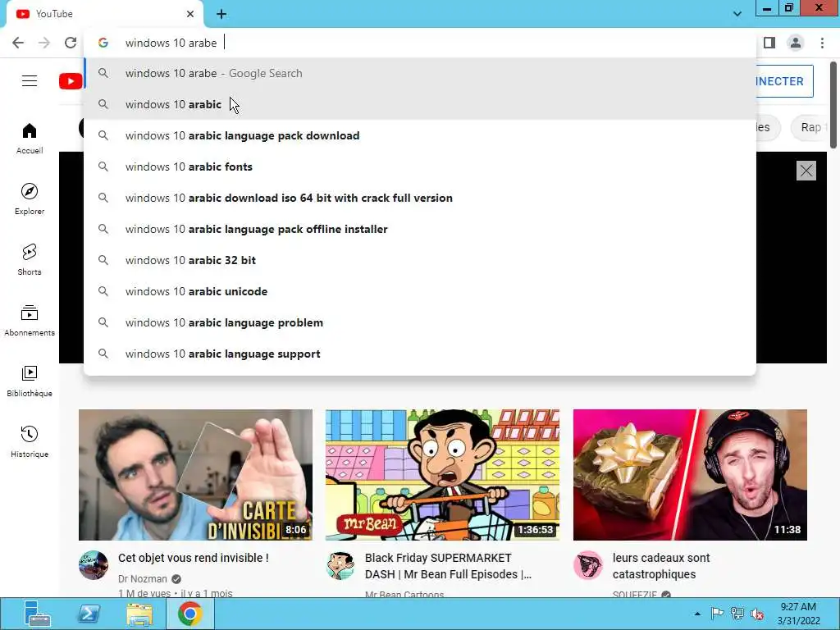This screenshot has height=630, width=840.
Task: Open the Mr Bean supermarket video thumbnail
Action: tap(442, 475)
